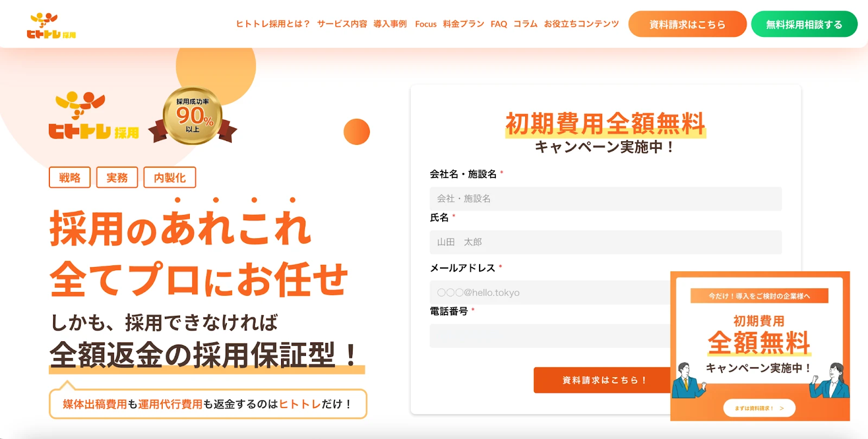
Task: Click the large ヒトトレ採用 hero logo
Action: tap(94, 116)
